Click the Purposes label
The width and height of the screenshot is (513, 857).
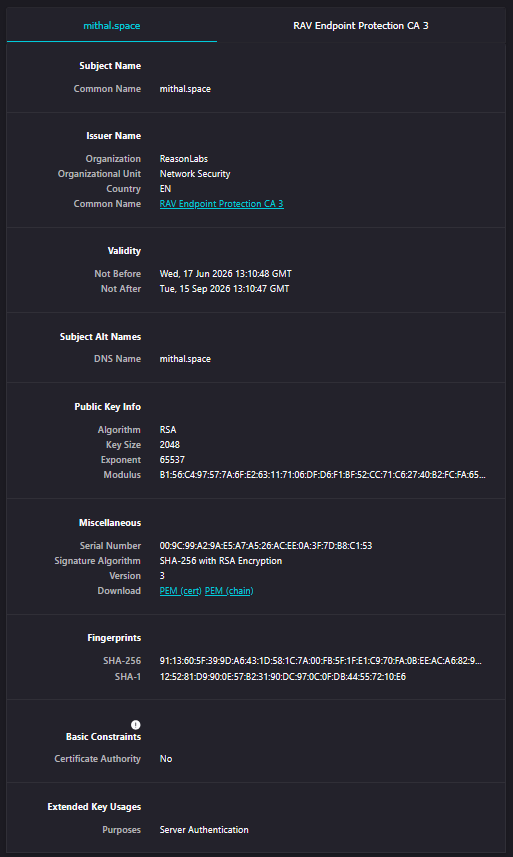pyautogui.click(x=121, y=830)
